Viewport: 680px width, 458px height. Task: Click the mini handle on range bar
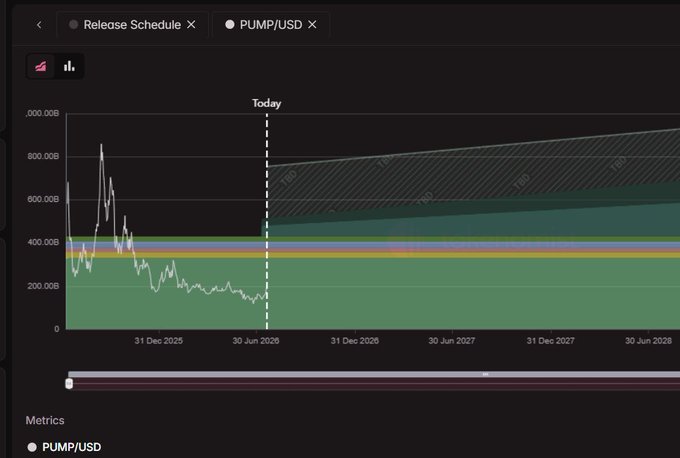485,374
